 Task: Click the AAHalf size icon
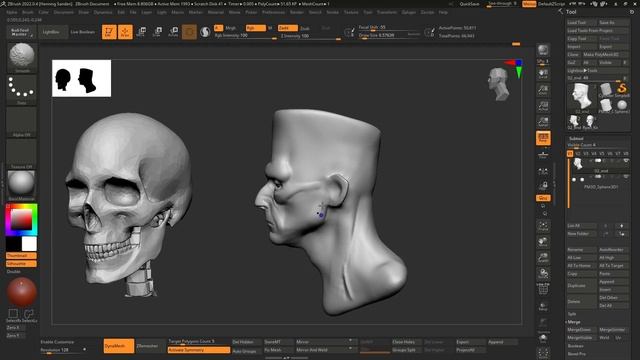[x=543, y=122]
